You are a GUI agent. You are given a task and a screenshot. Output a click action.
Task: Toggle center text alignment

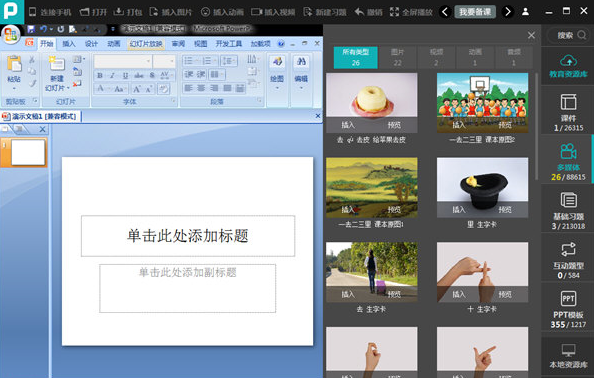click(x=201, y=88)
